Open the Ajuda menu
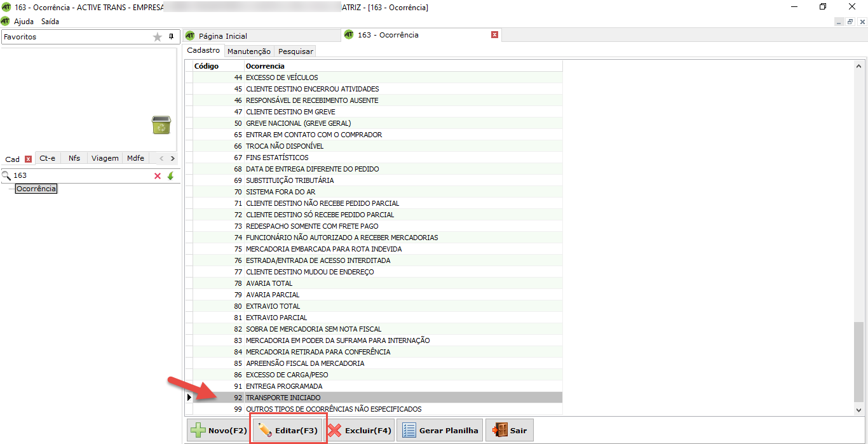The width and height of the screenshot is (868, 444). click(x=24, y=22)
